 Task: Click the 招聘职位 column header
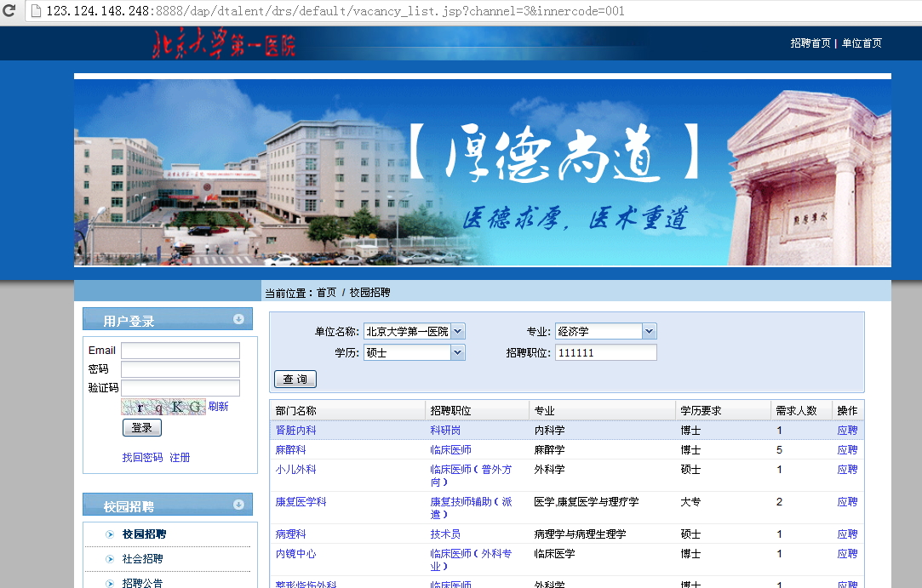click(477, 410)
